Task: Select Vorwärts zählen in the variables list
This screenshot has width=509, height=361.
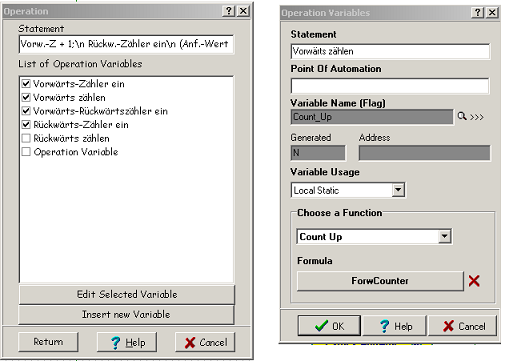Action: coord(69,97)
